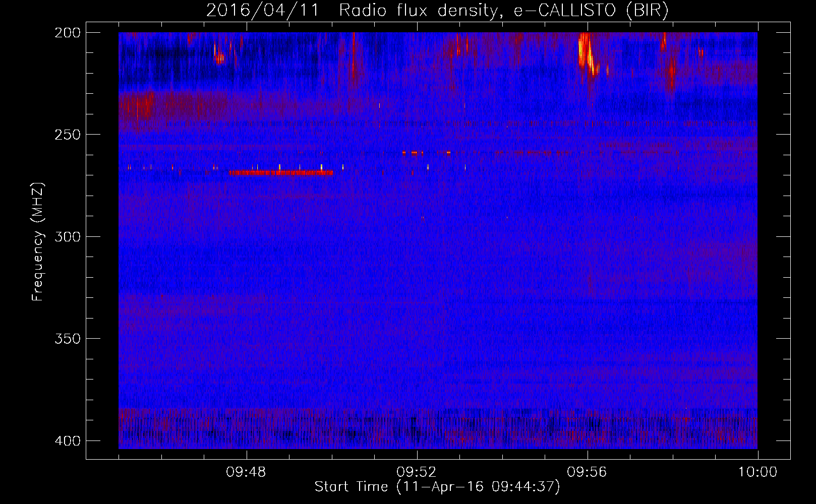Click the 09:52 time tick label
Image resolution: width=816 pixels, height=504 pixels.
[417, 472]
